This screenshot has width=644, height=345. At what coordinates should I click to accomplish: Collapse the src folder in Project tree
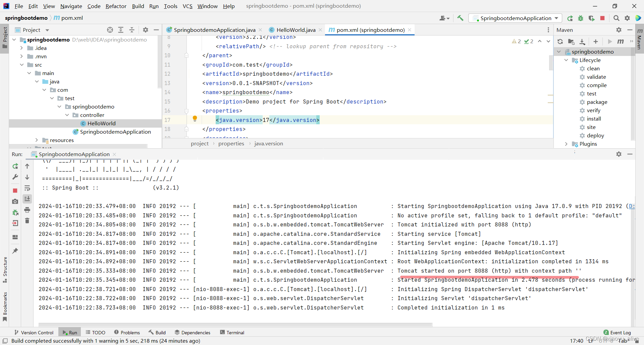(x=22, y=65)
